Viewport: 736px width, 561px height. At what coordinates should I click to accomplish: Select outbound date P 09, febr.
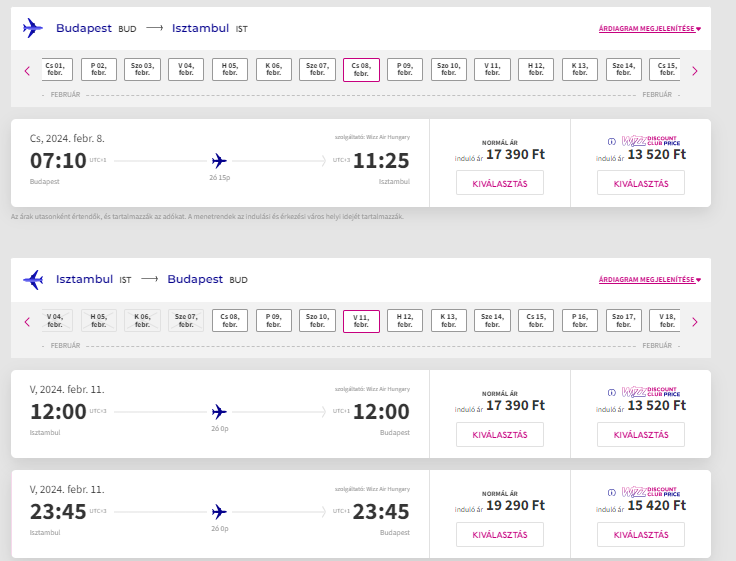pos(405,69)
